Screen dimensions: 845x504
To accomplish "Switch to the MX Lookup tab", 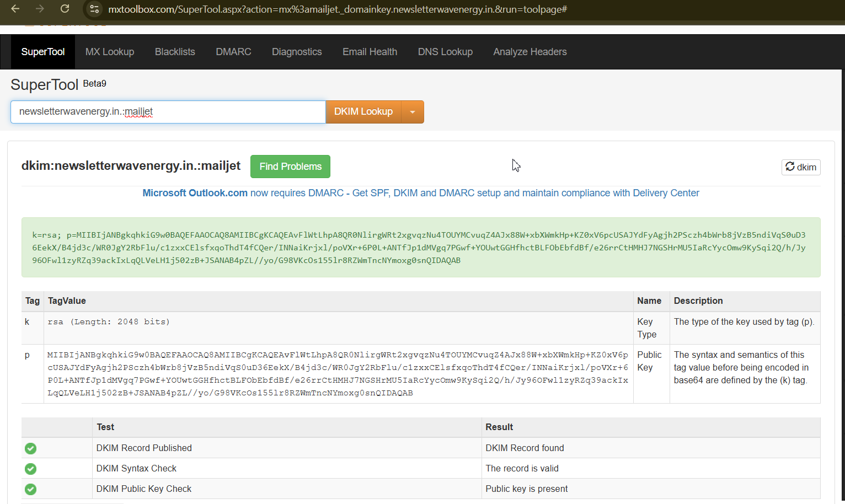I will tap(110, 52).
